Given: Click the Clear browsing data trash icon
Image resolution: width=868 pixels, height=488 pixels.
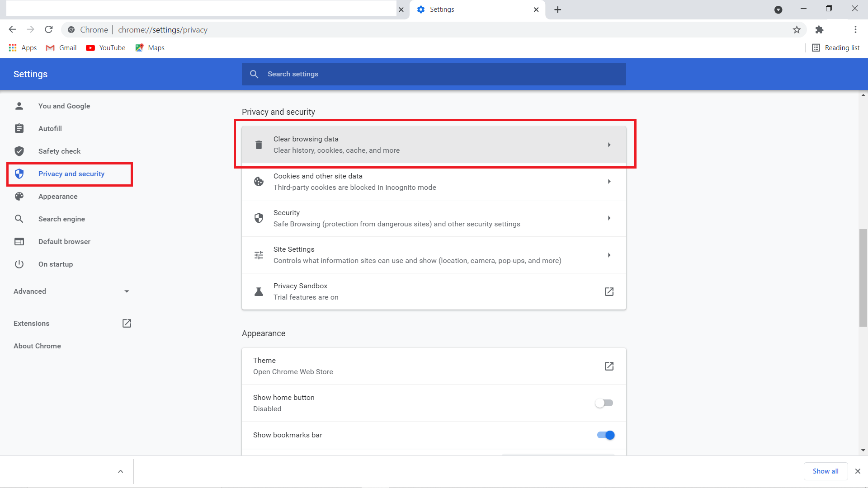Looking at the screenshot, I should [x=259, y=145].
